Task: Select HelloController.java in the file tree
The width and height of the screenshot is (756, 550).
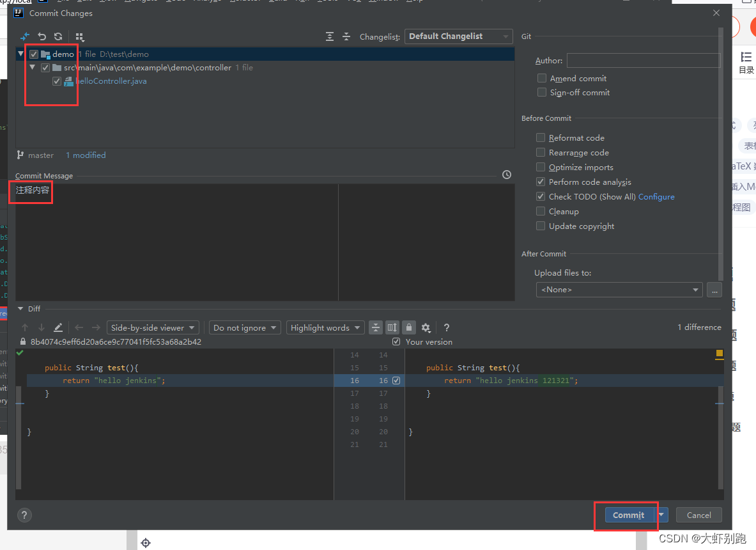Action: pyautogui.click(x=111, y=81)
